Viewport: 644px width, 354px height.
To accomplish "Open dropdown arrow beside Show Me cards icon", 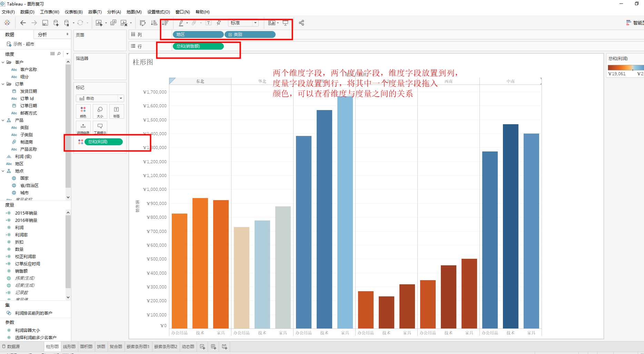I will click(x=278, y=23).
